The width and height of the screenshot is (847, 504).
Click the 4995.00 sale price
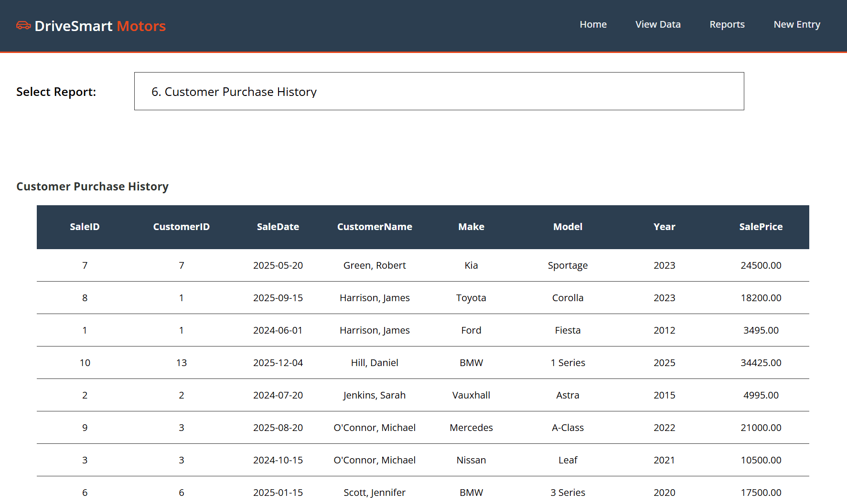[761, 395]
